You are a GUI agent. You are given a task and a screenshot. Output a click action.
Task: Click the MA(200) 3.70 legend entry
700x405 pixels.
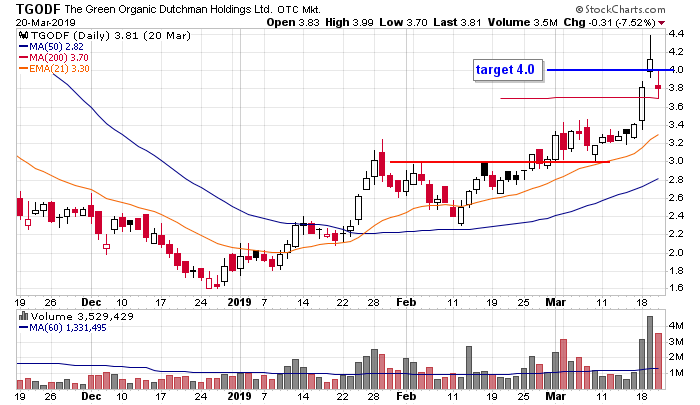pos(54,58)
